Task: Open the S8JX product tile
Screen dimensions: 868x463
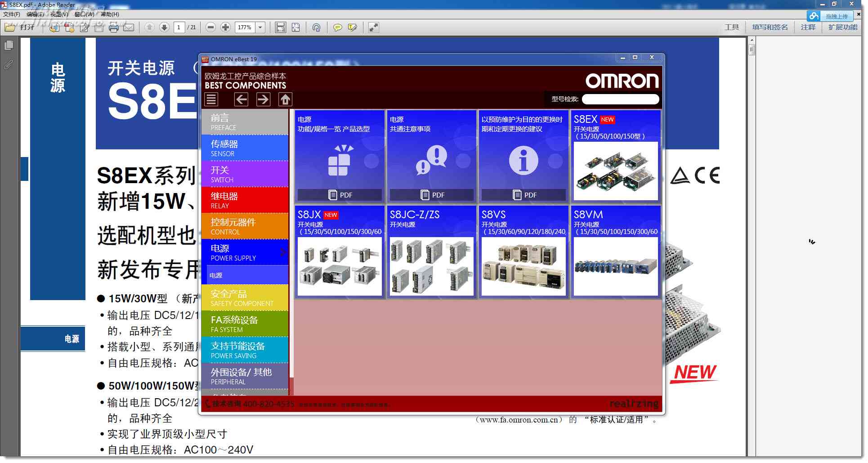Action: [340, 252]
